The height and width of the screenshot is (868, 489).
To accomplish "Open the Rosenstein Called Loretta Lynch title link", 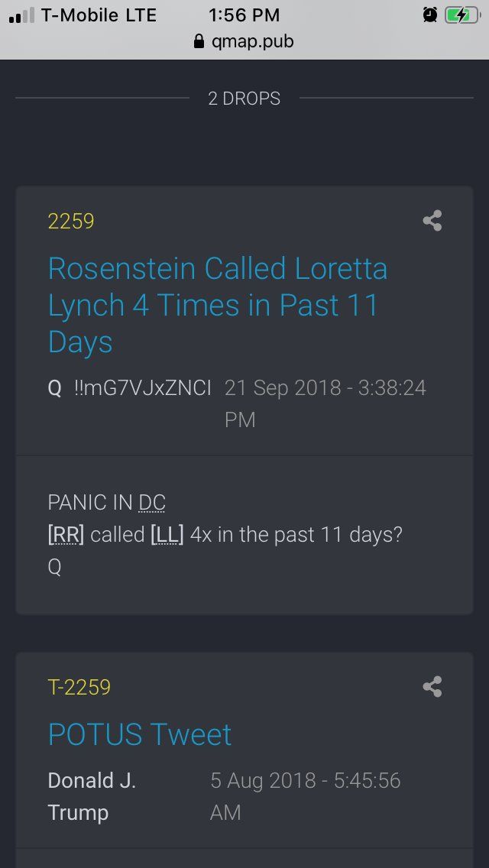I will coord(218,305).
